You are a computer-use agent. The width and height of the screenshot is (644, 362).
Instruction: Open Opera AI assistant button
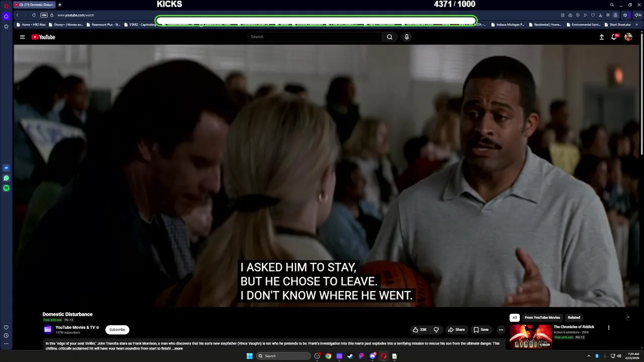pos(637,15)
